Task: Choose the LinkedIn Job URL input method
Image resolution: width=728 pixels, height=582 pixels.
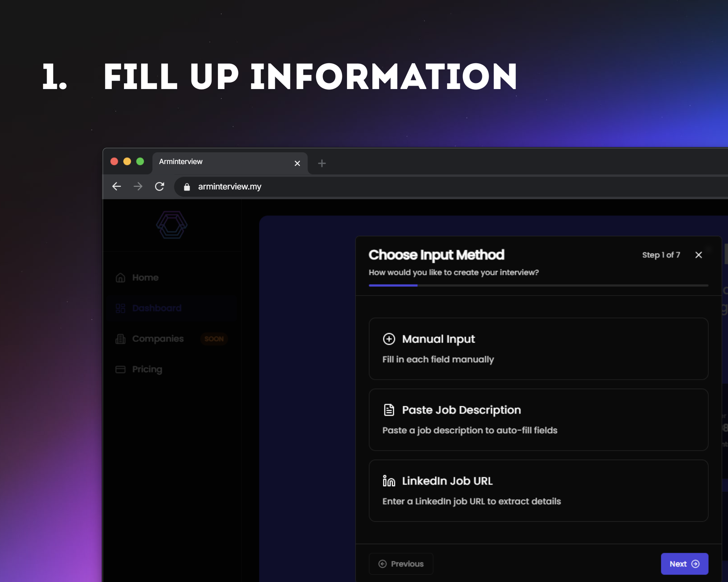Action: click(538, 490)
